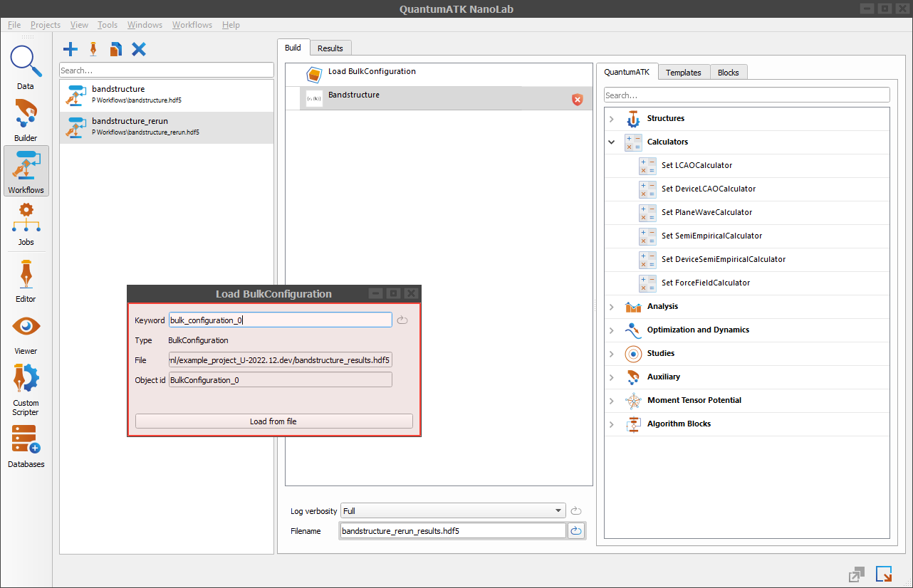Viewport: 913px width, 588px height.
Task: Click the gray pop-out icon at bottom right
Action: 856,574
